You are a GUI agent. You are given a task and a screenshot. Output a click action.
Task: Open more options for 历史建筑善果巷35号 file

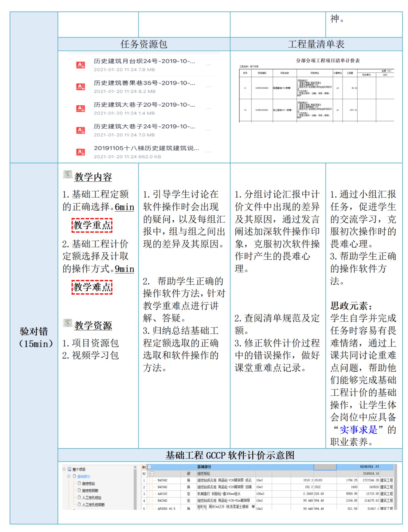(x=208, y=87)
